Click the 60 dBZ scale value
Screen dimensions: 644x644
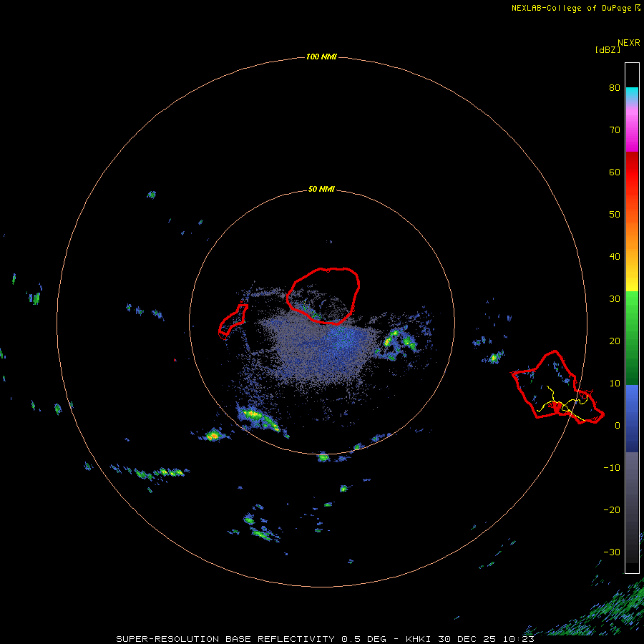(615, 172)
